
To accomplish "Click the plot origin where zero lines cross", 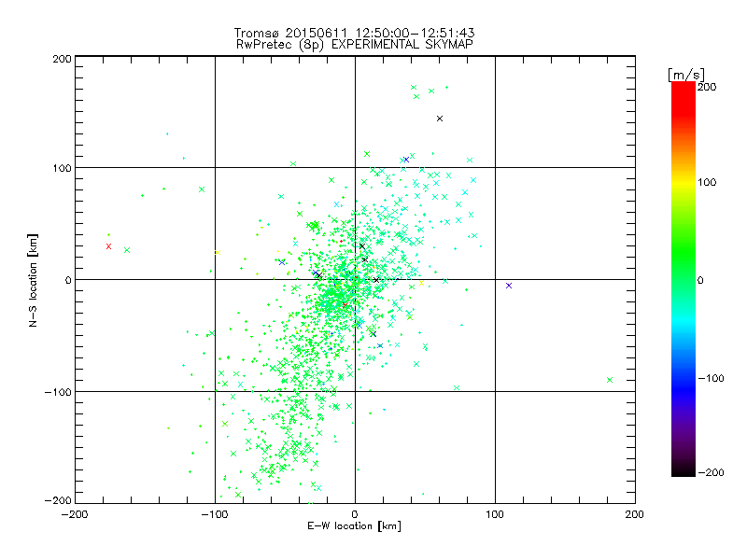I will point(355,279).
